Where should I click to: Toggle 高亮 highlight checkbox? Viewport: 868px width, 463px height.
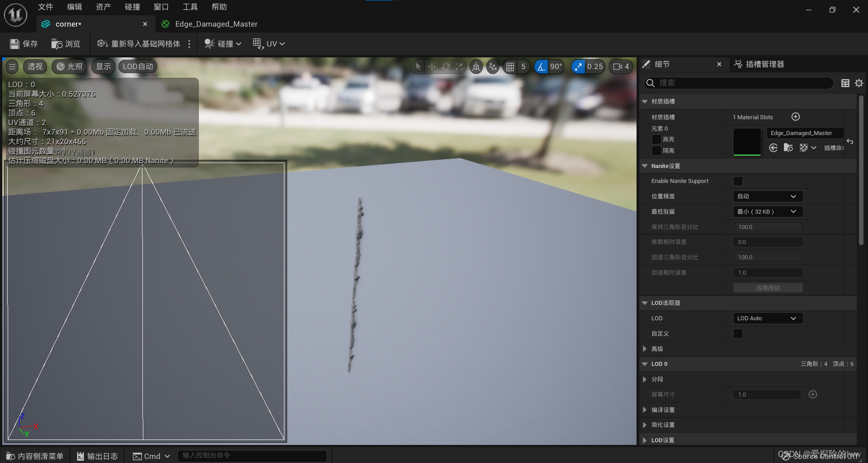[656, 140]
